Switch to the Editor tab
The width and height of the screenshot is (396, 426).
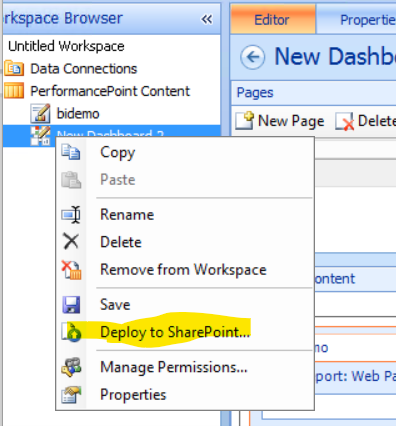[x=272, y=20]
